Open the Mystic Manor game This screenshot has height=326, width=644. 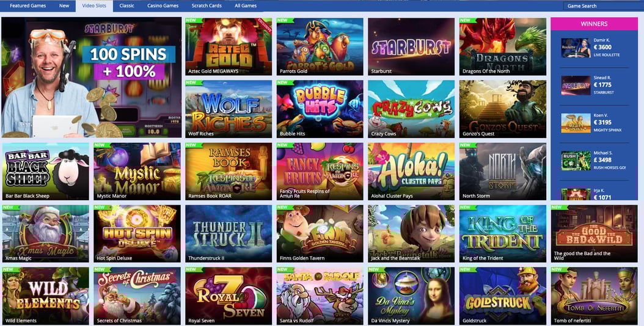pyautogui.click(x=137, y=171)
